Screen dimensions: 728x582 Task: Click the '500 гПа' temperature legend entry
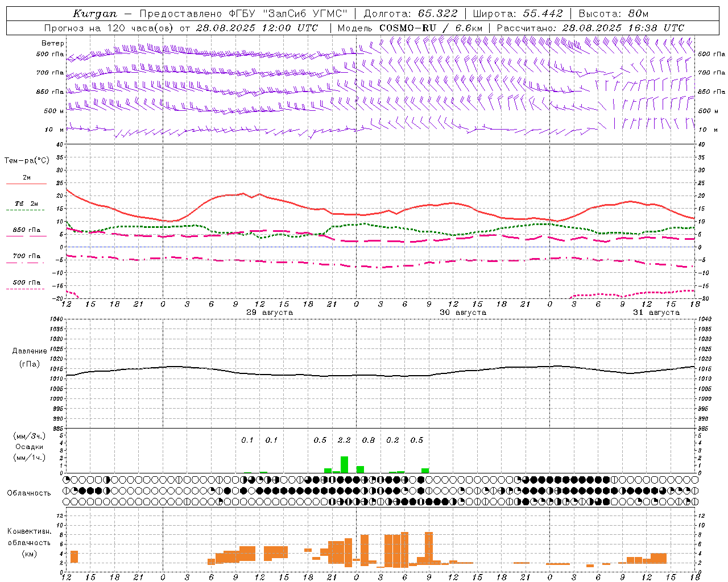[26, 282]
